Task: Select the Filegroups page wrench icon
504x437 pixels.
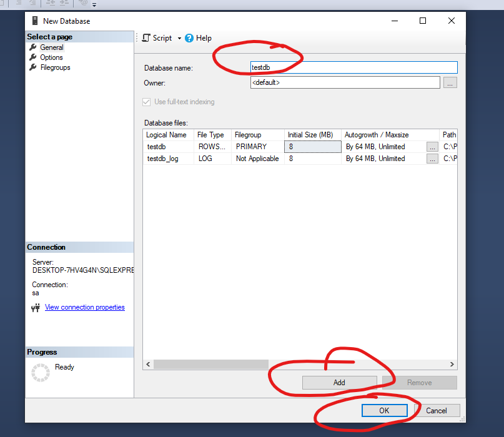Action: pos(33,67)
